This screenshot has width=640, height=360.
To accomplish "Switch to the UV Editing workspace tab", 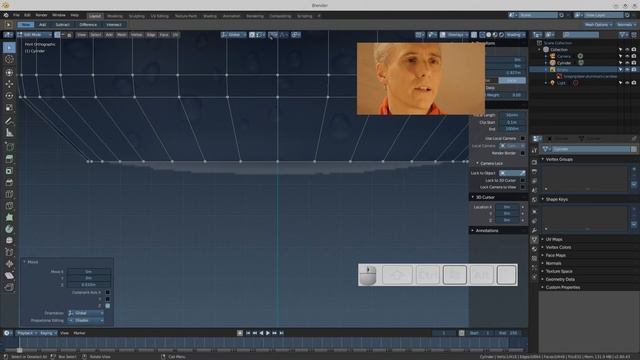I will (x=160, y=16).
